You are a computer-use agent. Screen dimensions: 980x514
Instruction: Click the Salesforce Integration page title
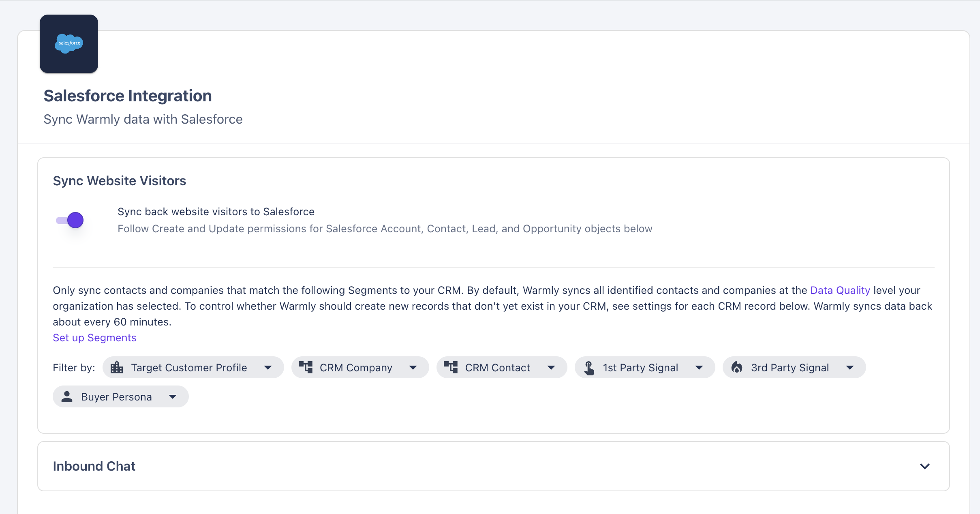pos(128,96)
